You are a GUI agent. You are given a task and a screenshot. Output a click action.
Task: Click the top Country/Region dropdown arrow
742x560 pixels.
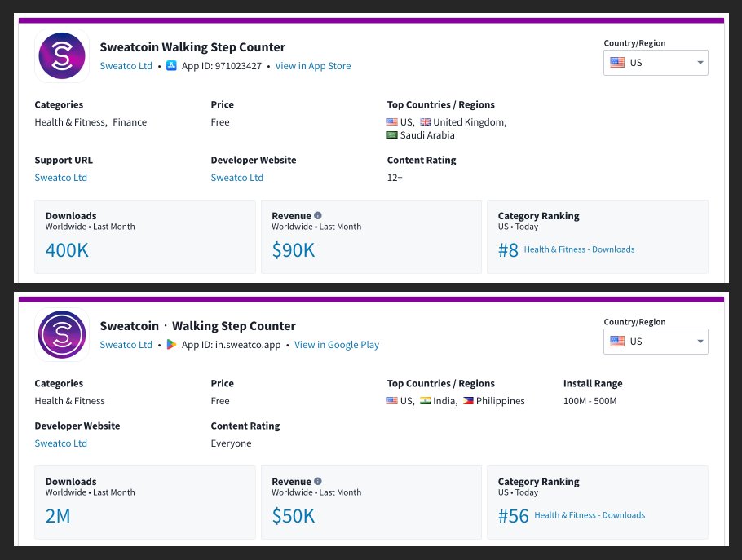(x=700, y=63)
